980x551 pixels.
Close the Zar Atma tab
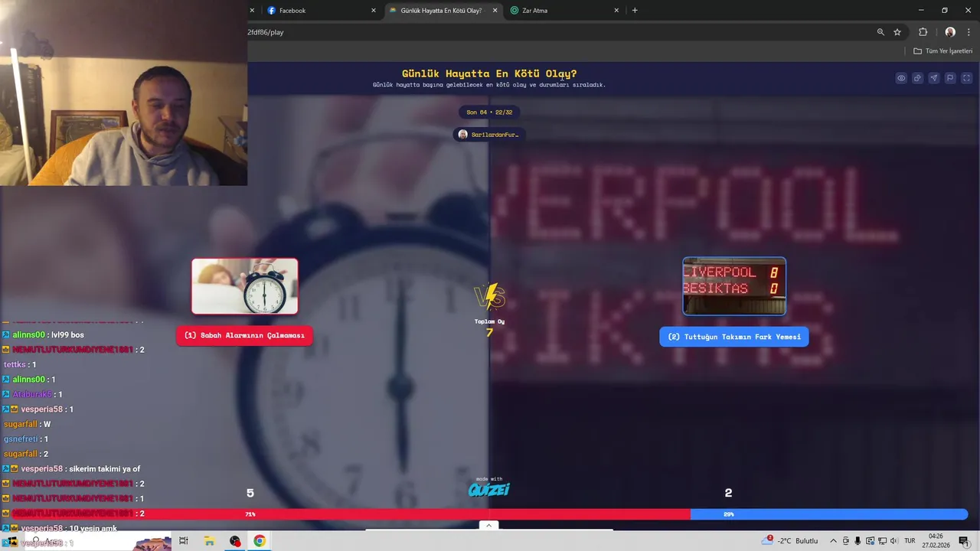pos(616,11)
